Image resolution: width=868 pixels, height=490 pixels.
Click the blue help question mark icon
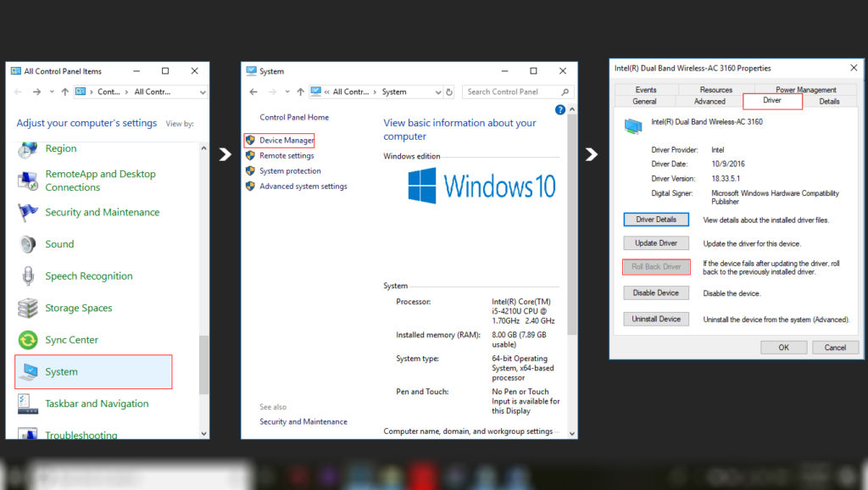click(x=559, y=110)
